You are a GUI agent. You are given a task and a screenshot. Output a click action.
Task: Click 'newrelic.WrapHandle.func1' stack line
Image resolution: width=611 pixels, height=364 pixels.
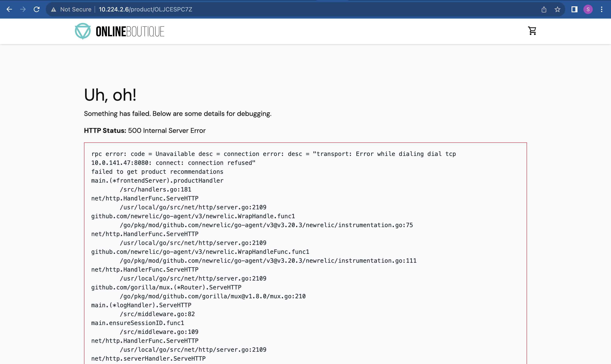(193, 216)
